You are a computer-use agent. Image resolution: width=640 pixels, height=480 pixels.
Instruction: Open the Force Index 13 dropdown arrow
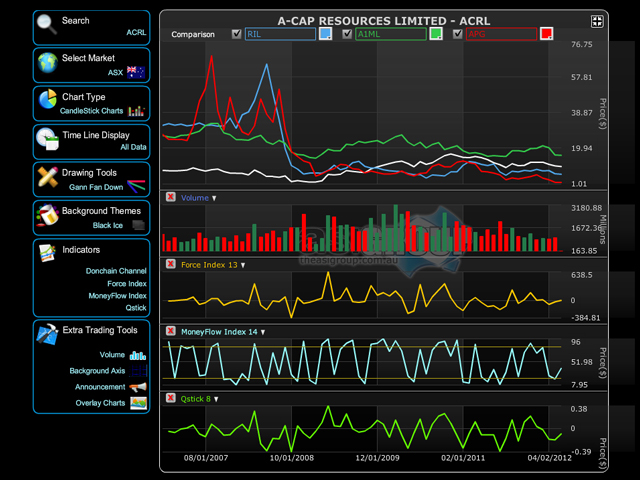(243, 265)
